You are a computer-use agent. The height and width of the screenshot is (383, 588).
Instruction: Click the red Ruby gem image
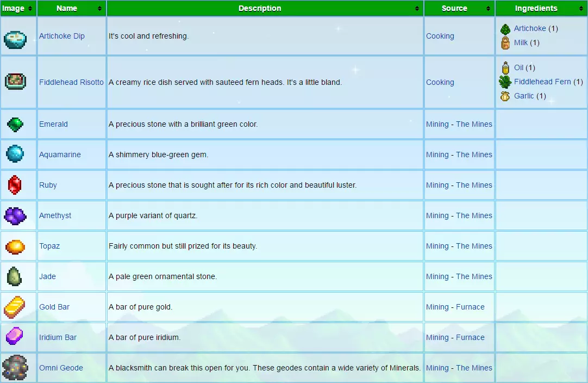pyautogui.click(x=15, y=185)
